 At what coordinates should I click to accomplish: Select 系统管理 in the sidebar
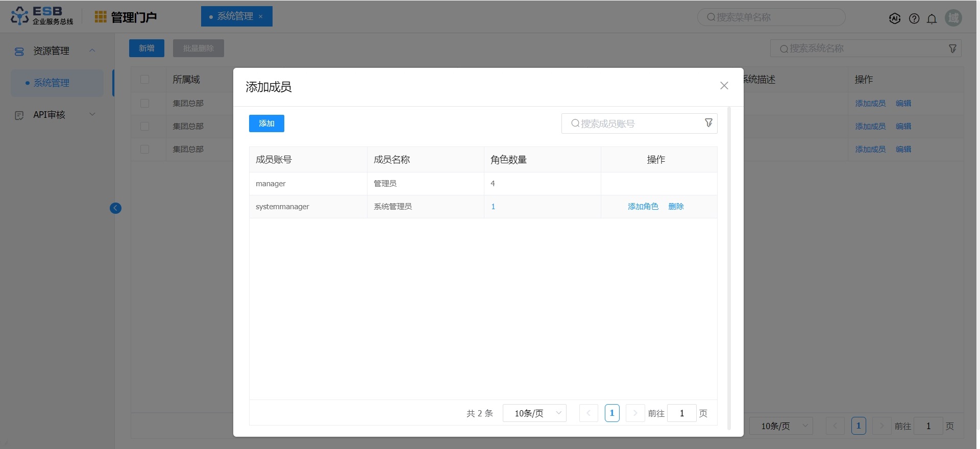52,83
